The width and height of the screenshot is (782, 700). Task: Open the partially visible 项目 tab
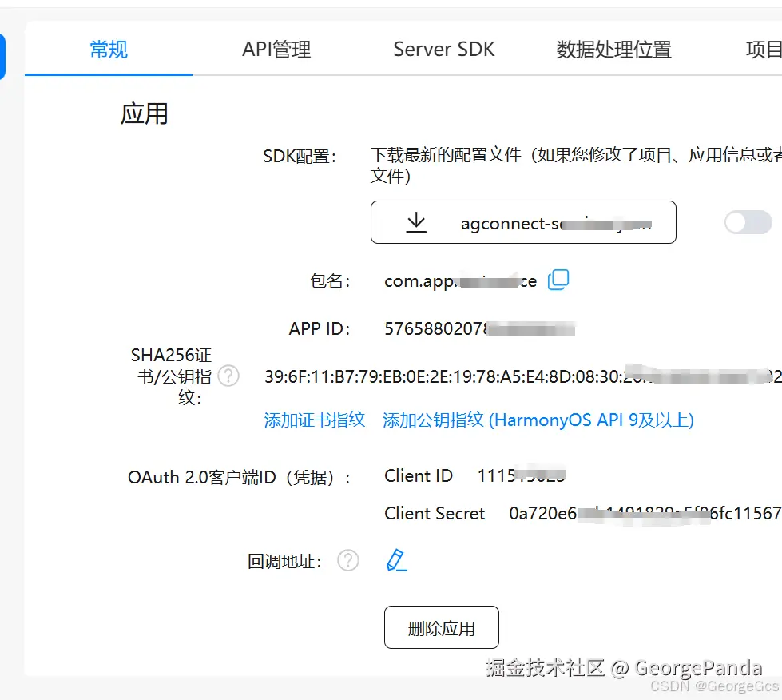pos(764,50)
